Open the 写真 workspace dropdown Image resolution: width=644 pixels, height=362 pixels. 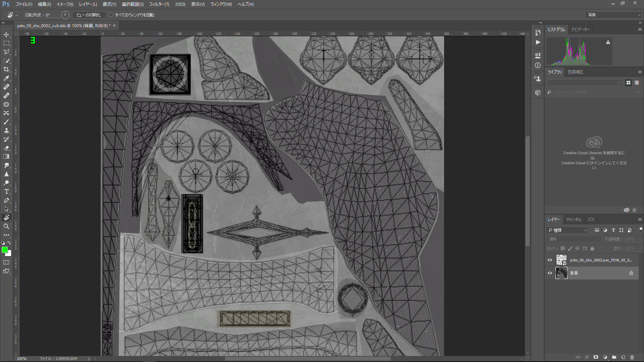[x=613, y=15]
